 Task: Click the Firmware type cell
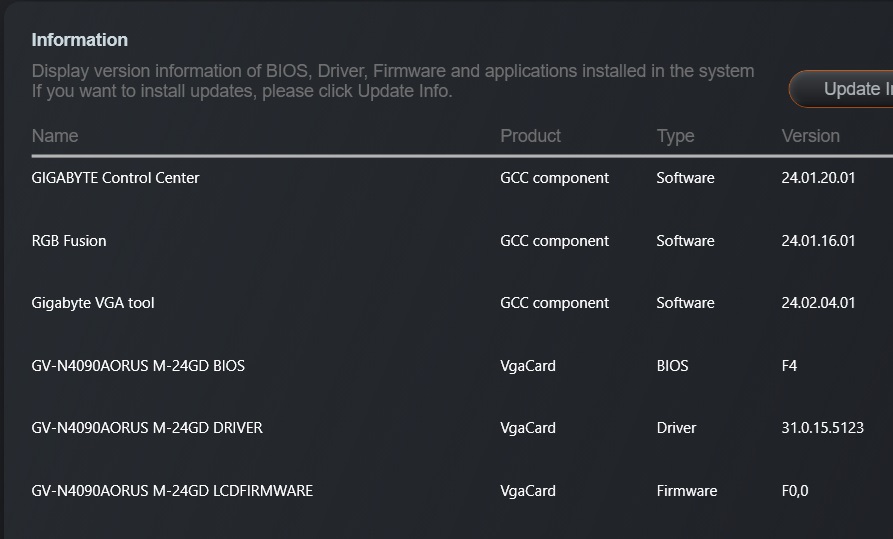pyautogui.click(x=686, y=491)
